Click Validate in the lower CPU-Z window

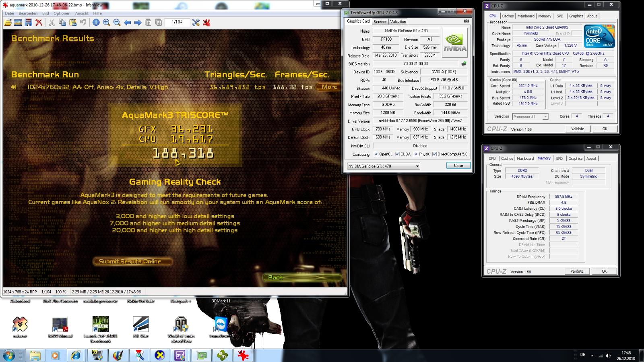pos(577,271)
